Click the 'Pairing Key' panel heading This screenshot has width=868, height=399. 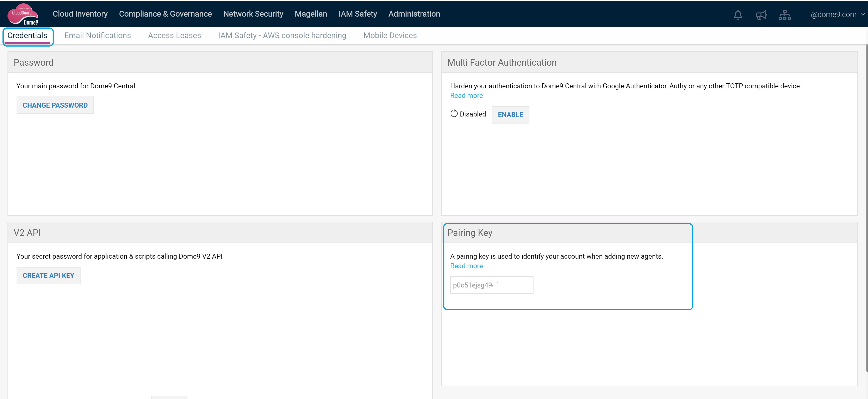470,233
